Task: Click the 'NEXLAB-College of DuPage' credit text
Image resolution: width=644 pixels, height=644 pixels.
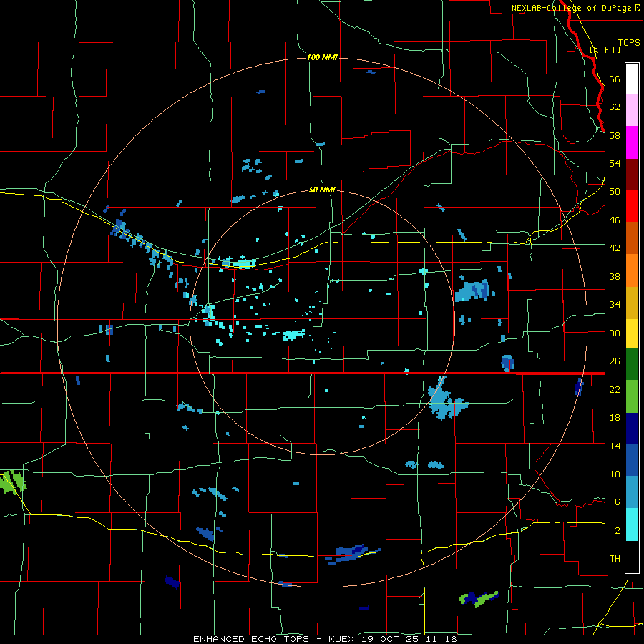Action: pyautogui.click(x=571, y=8)
